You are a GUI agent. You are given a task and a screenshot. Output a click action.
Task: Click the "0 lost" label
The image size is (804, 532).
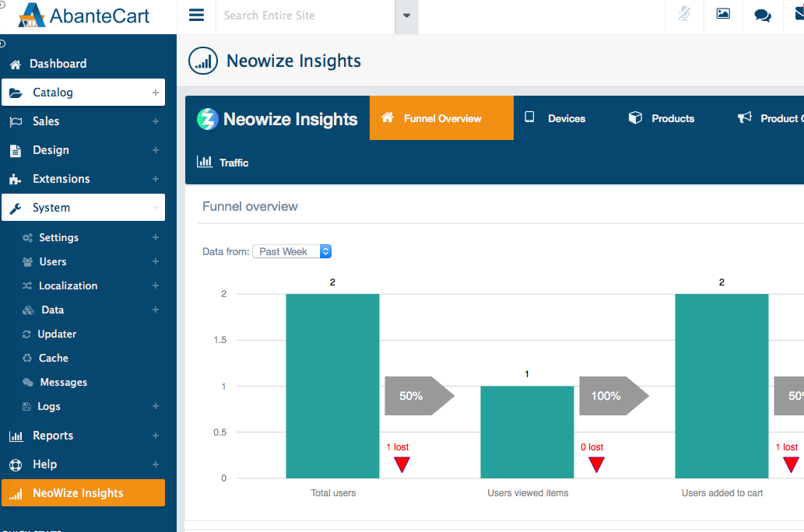(592, 447)
